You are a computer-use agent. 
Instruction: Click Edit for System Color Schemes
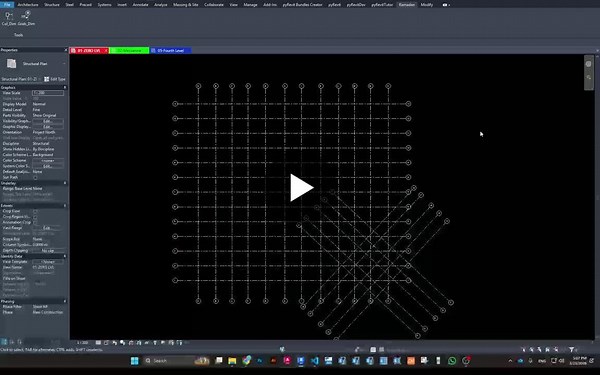(x=48, y=166)
